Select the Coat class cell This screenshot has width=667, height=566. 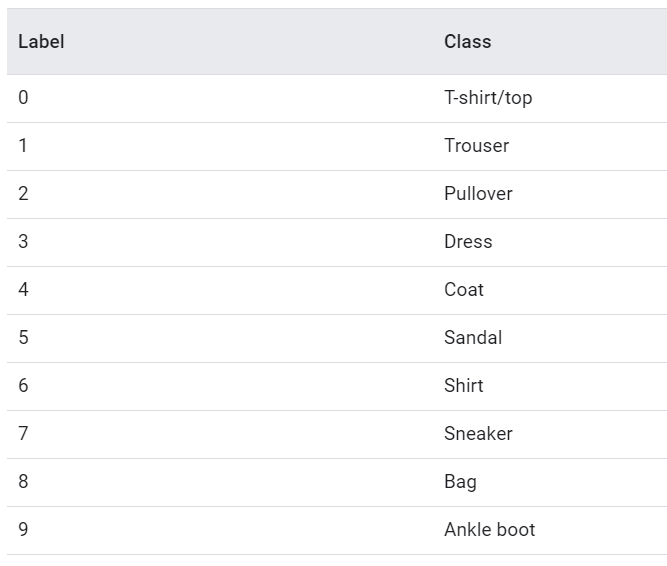(464, 290)
